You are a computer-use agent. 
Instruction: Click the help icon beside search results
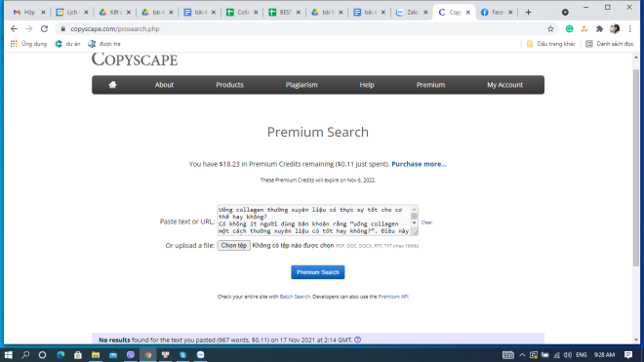[358, 340]
